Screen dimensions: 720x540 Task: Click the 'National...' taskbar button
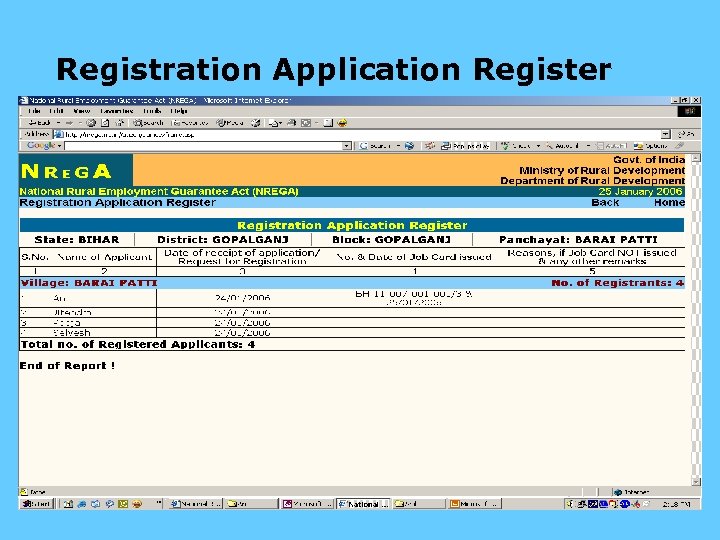tap(363, 504)
